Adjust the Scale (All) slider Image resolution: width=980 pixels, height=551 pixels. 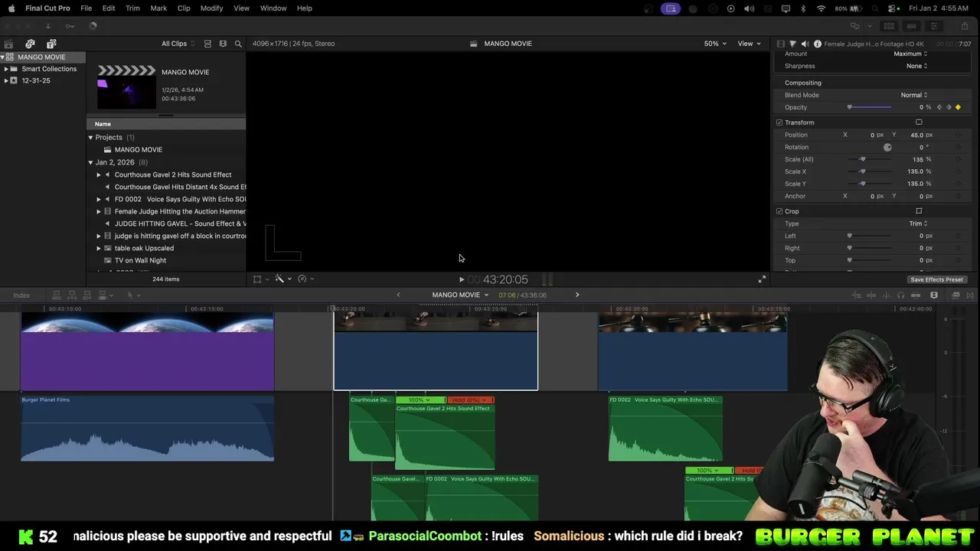(870, 159)
